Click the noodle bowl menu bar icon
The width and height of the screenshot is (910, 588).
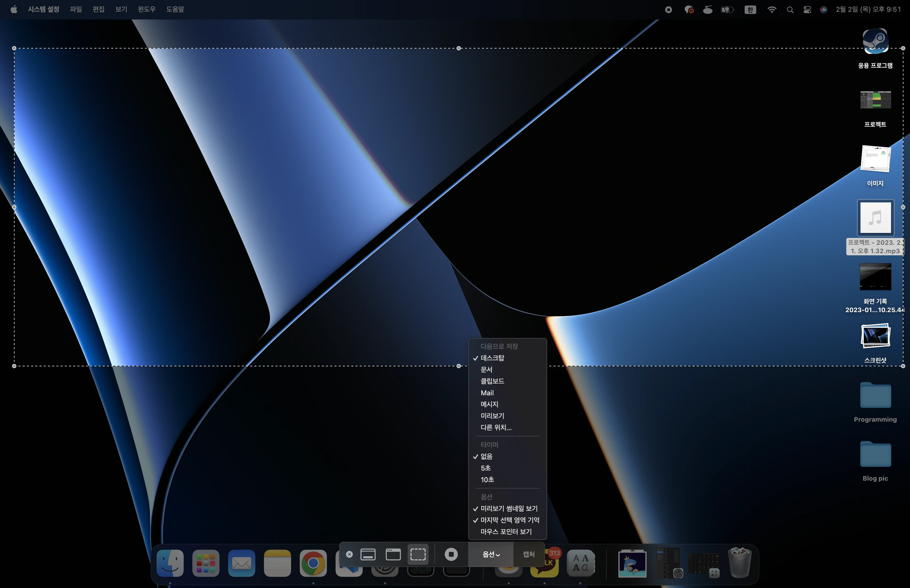click(x=708, y=9)
